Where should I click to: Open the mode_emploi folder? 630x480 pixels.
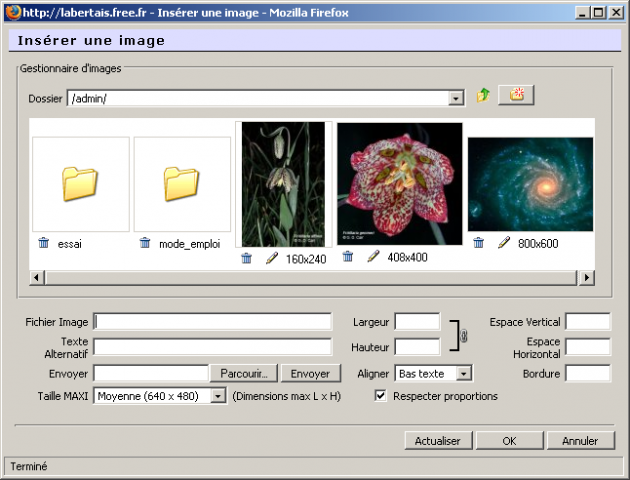182,184
